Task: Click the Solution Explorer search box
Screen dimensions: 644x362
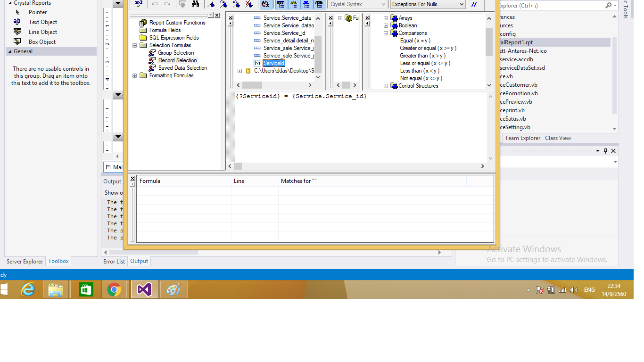Action: tap(552, 6)
